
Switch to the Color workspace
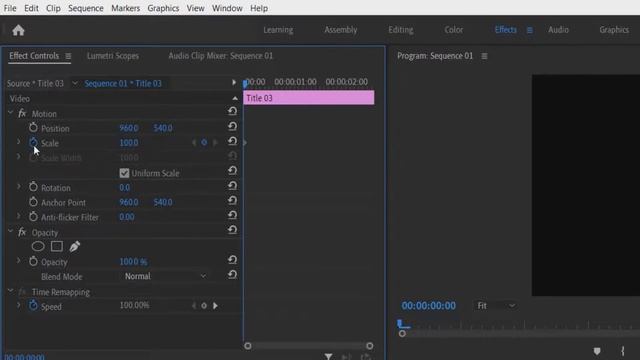[453, 30]
